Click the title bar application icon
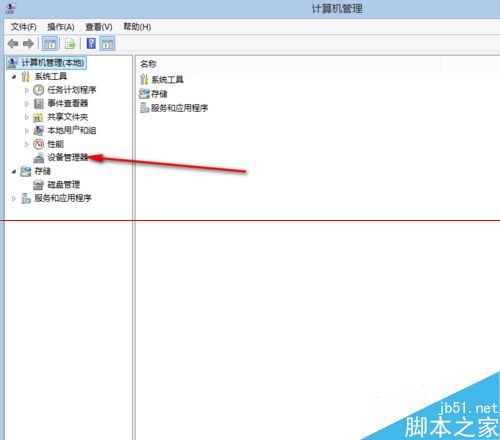Image resolution: width=500 pixels, height=440 pixels. [x=10, y=9]
